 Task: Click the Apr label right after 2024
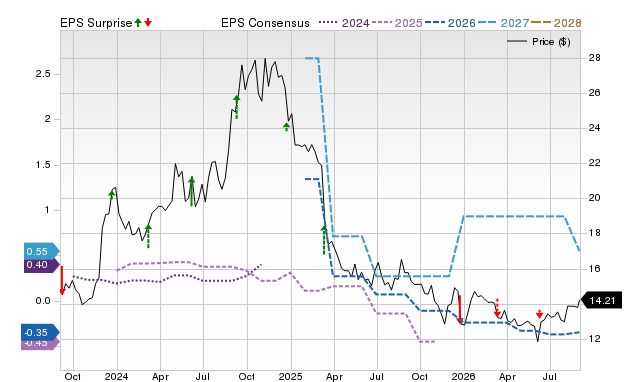click(x=160, y=376)
